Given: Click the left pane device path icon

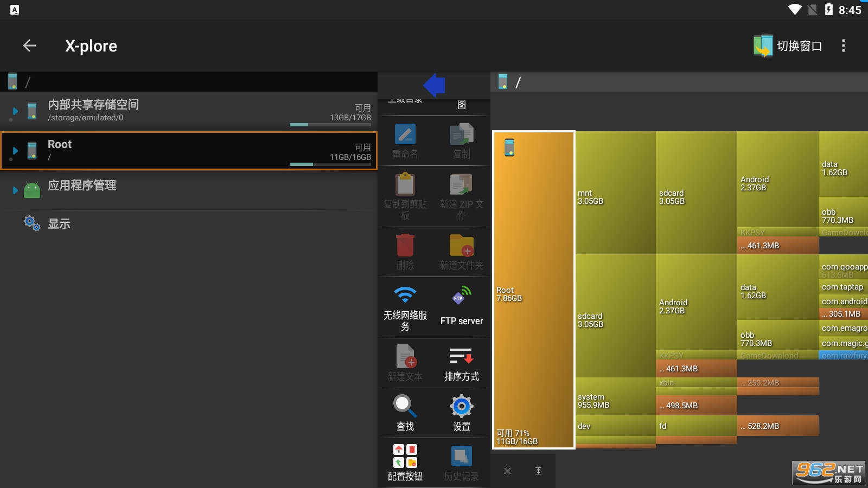Looking at the screenshot, I should [12, 82].
